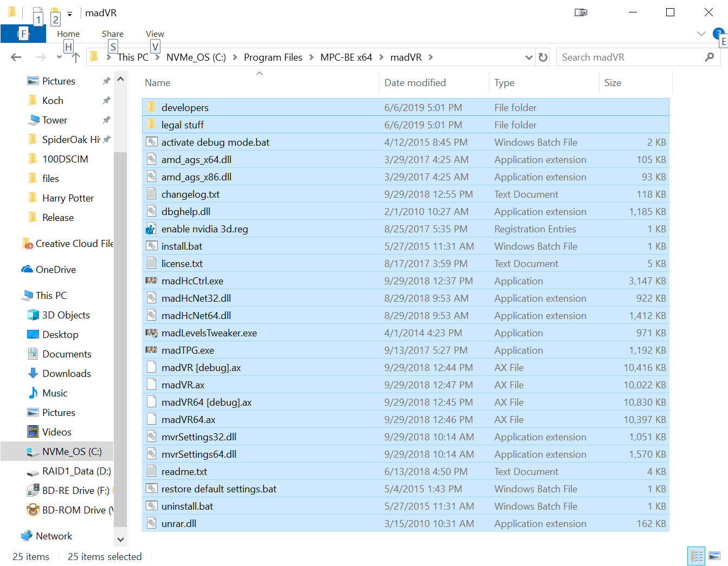Select the dbghelp.dll file name
Screen dimensions: 728x566
pyautogui.click(x=186, y=211)
